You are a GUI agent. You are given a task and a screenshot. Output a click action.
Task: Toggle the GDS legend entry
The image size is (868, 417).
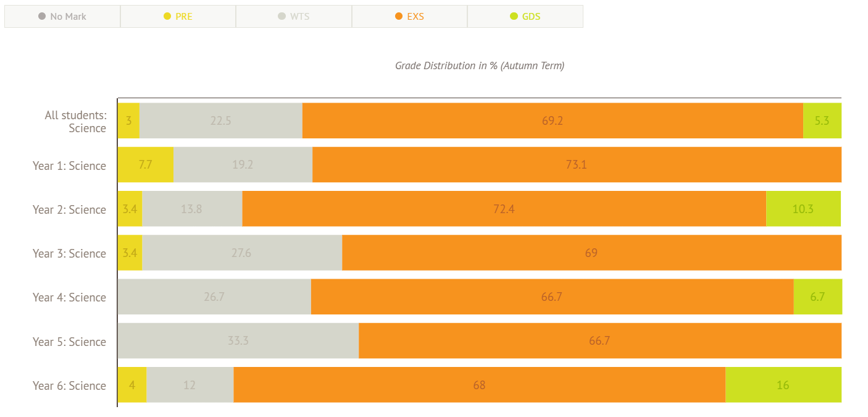pyautogui.click(x=525, y=17)
